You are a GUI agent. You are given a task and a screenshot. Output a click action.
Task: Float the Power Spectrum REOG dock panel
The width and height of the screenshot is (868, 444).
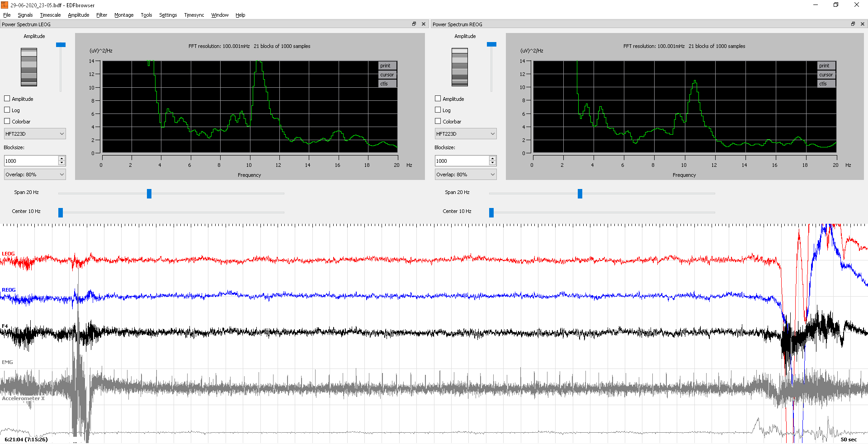(x=853, y=24)
